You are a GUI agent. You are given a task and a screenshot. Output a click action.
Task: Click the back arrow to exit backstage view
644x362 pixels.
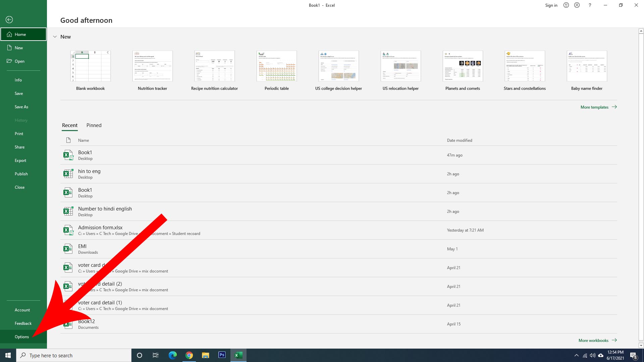(x=9, y=20)
